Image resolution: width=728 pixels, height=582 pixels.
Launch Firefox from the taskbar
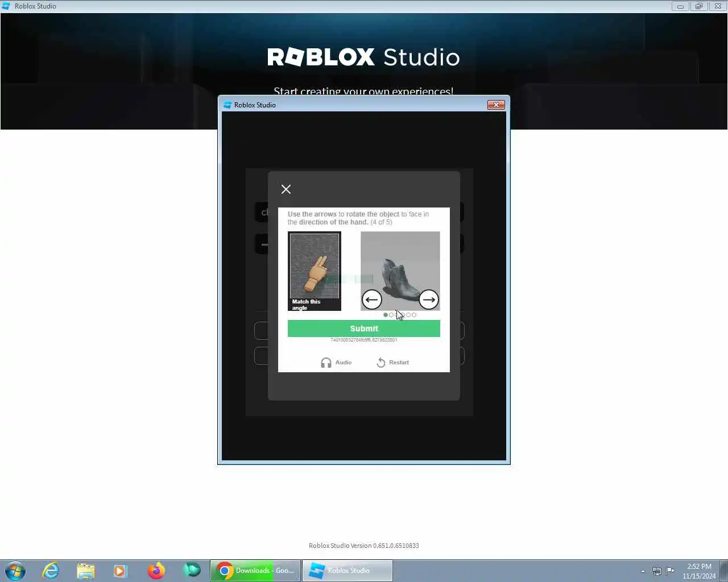point(156,571)
